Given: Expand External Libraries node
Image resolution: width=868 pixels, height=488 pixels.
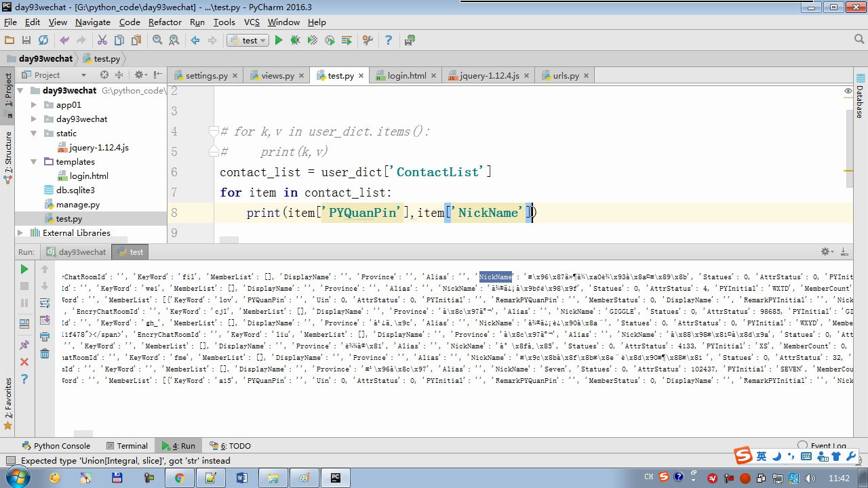Looking at the screenshot, I should pos(20,233).
